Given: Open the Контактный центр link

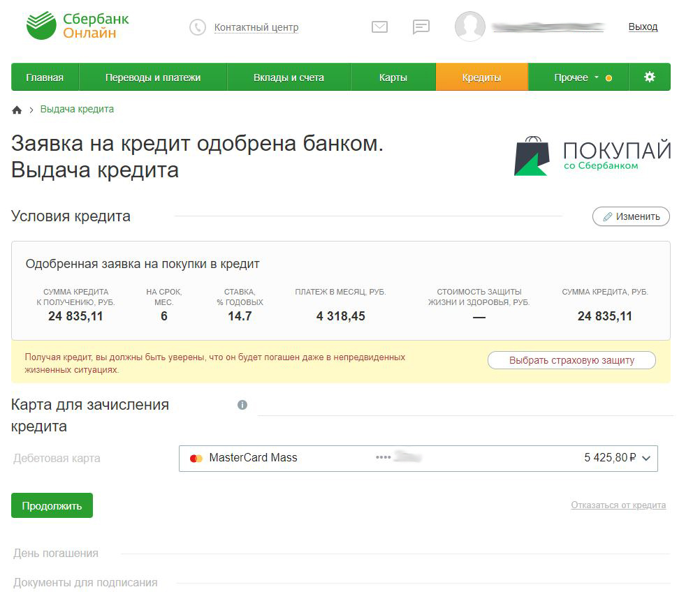Looking at the screenshot, I should pos(256,27).
